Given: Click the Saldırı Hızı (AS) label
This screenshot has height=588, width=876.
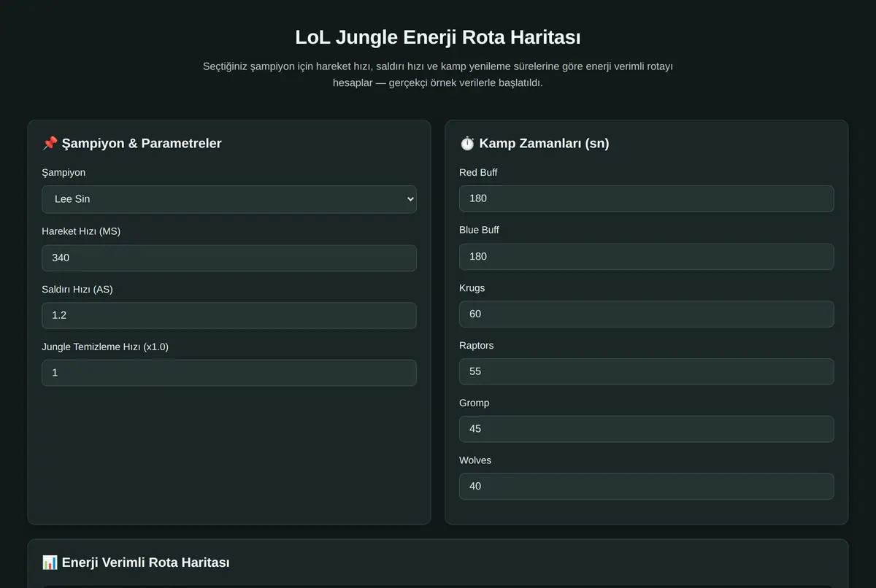Looking at the screenshot, I should coord(77,289).
